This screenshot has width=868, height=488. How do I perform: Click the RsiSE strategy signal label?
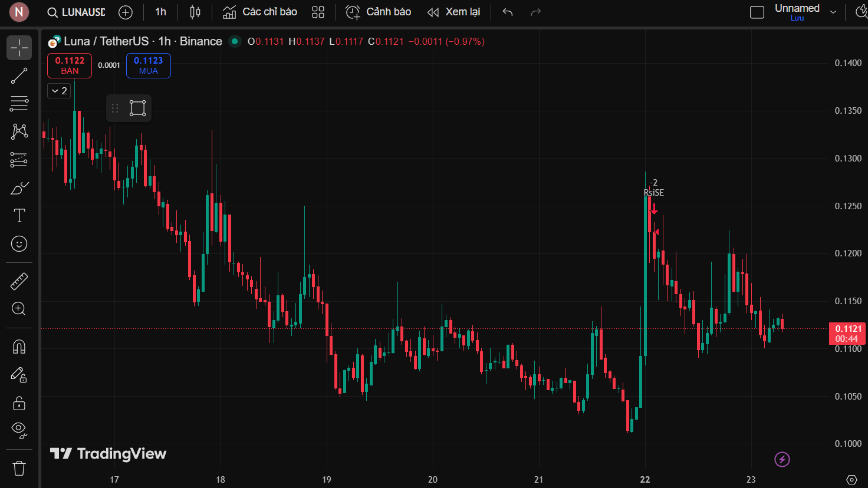coord(653,193)
